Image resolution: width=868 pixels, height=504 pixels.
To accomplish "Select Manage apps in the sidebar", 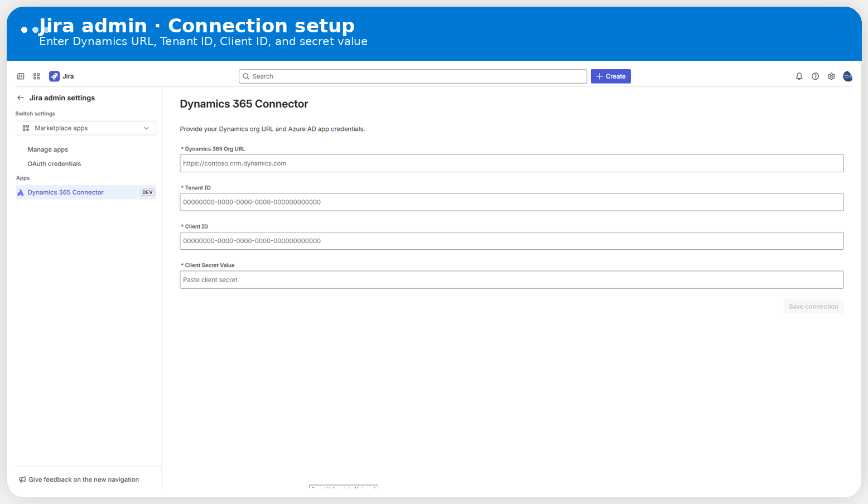I will point(47,149).
